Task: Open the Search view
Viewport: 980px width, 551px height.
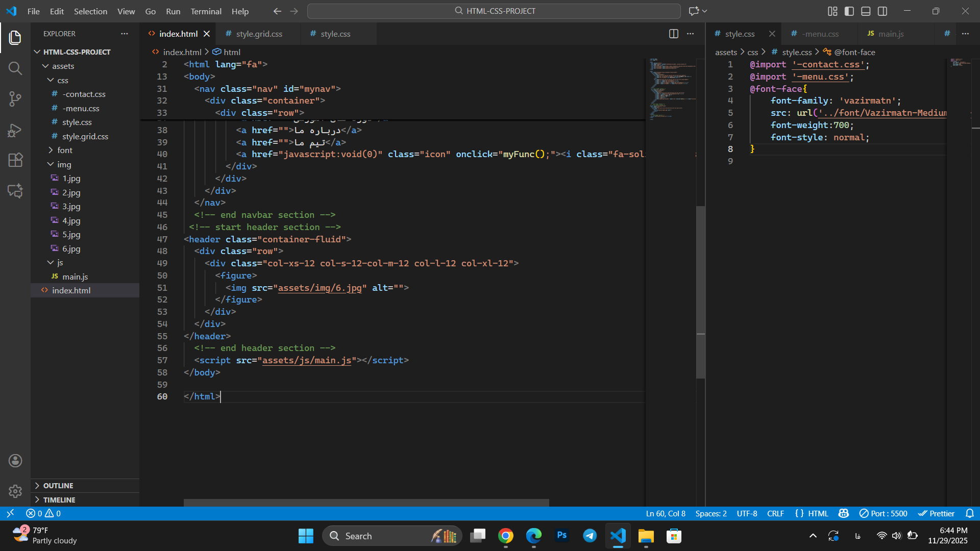Action: coord(15,68)
